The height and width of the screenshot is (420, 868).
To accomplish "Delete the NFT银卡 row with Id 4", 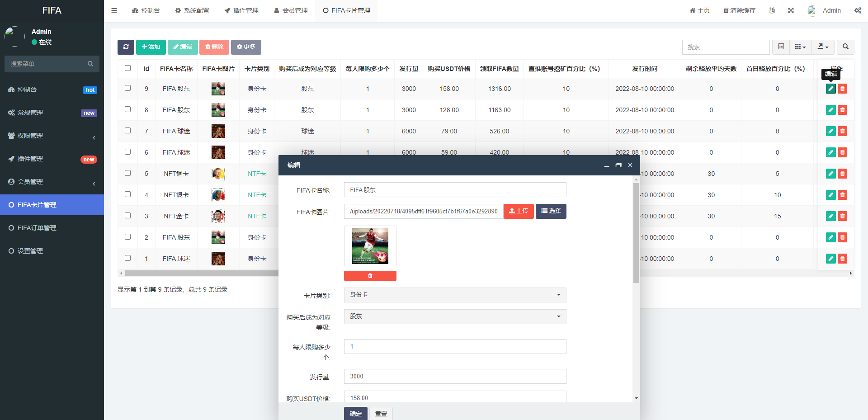I will tap(842, 195).
